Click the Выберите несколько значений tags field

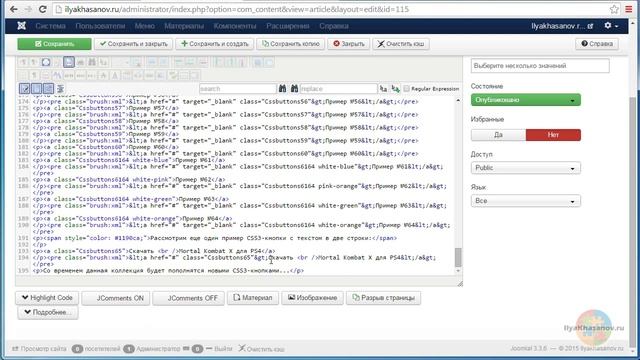(540, 66)
